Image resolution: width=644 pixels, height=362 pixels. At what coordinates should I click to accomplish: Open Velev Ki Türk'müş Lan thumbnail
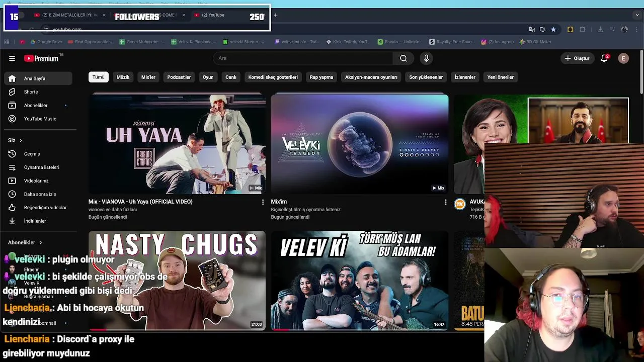(x=360, y=281)
